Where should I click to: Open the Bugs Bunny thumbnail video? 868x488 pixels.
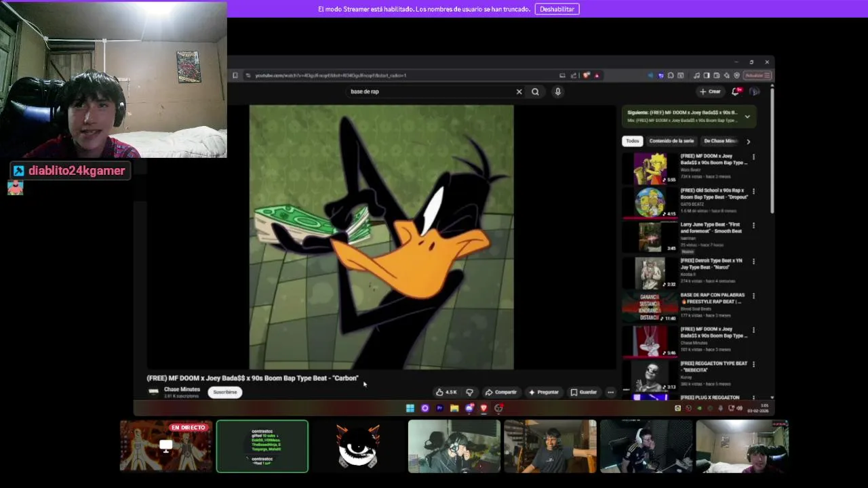point(650,341)
